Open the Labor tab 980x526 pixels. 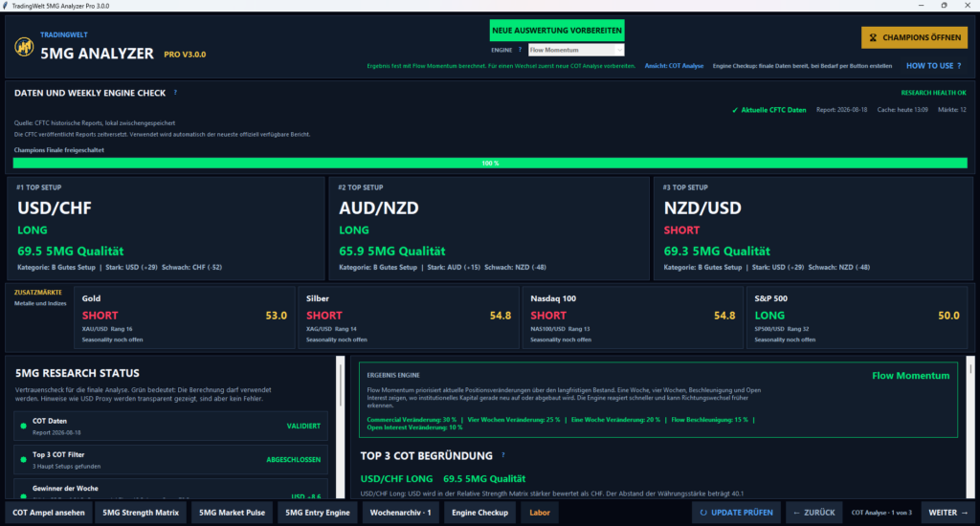point(540,513)
